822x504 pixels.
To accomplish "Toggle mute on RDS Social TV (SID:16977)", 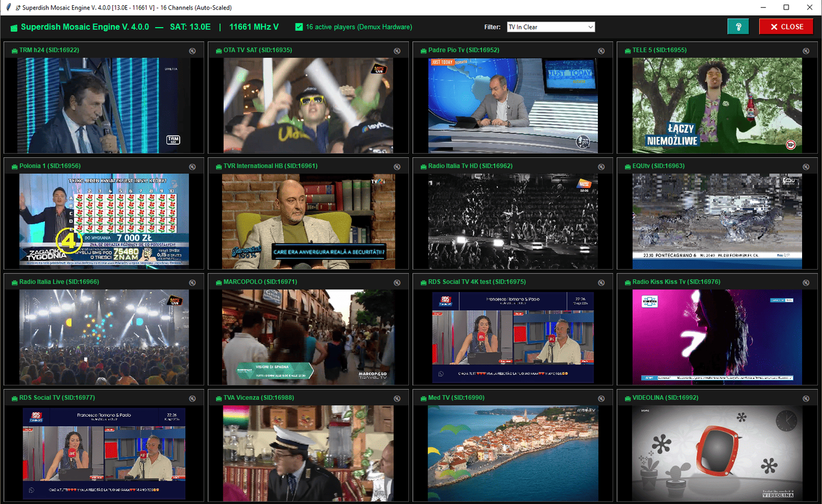I will (193, 399).
